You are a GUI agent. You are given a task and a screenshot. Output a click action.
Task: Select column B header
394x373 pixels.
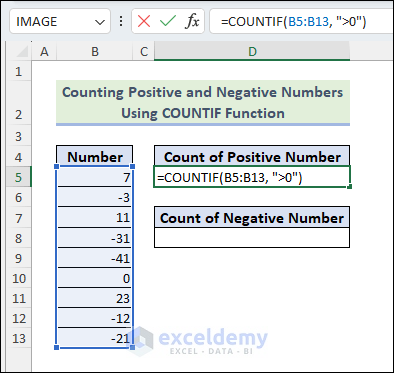pyautogui.click(x=95, y=52)
